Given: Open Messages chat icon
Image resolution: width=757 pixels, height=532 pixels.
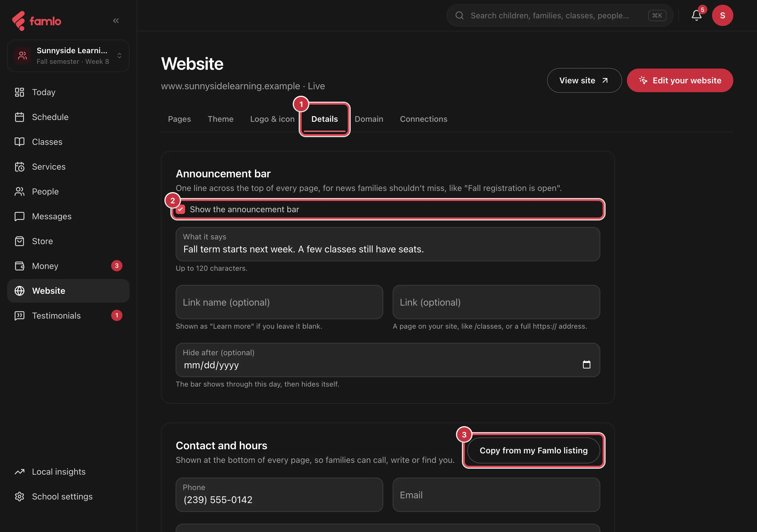Looking at the screenshot, I should coord(20,216).
